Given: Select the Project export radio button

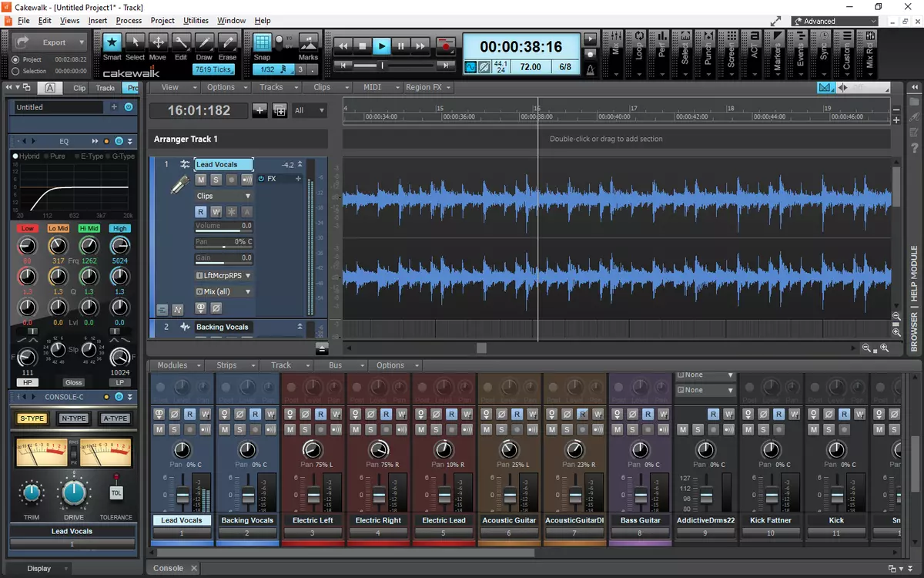Looking at the screenshot, I should click(x=16, y=59).
